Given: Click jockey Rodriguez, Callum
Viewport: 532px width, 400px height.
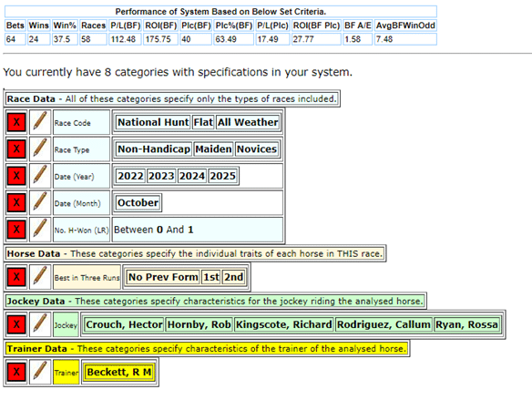Looking at the screenshot, I should (384, 324).
